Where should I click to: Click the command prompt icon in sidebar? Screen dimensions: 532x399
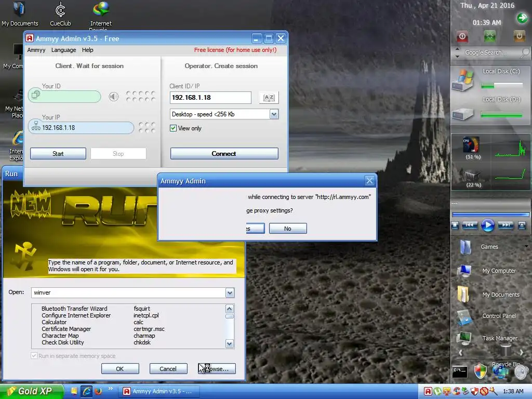[460, 372]
